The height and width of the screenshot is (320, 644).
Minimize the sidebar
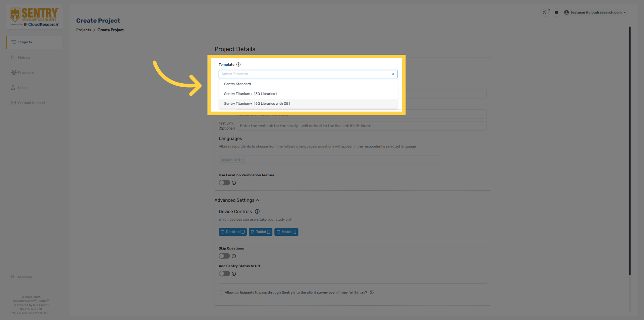point(22,277)
